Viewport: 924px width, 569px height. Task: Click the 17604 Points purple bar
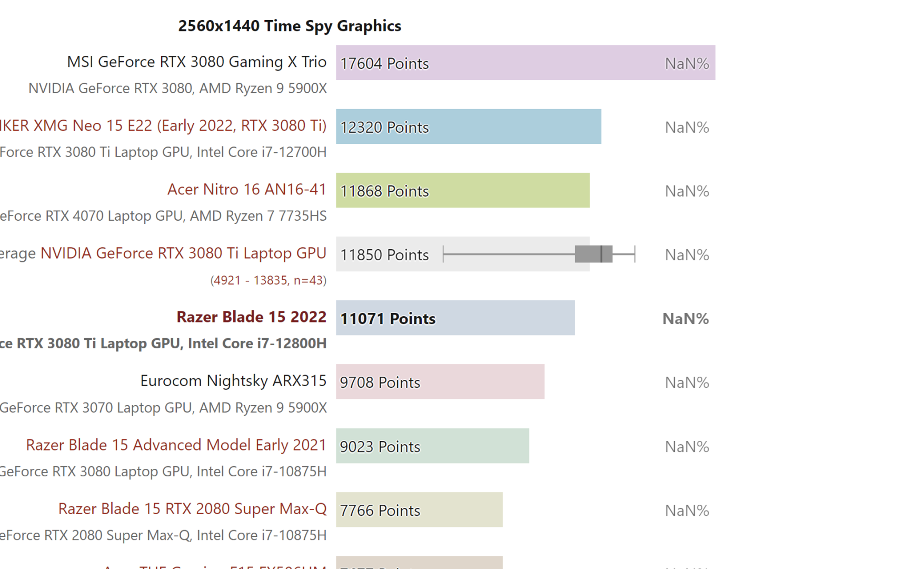coord(525,63)
